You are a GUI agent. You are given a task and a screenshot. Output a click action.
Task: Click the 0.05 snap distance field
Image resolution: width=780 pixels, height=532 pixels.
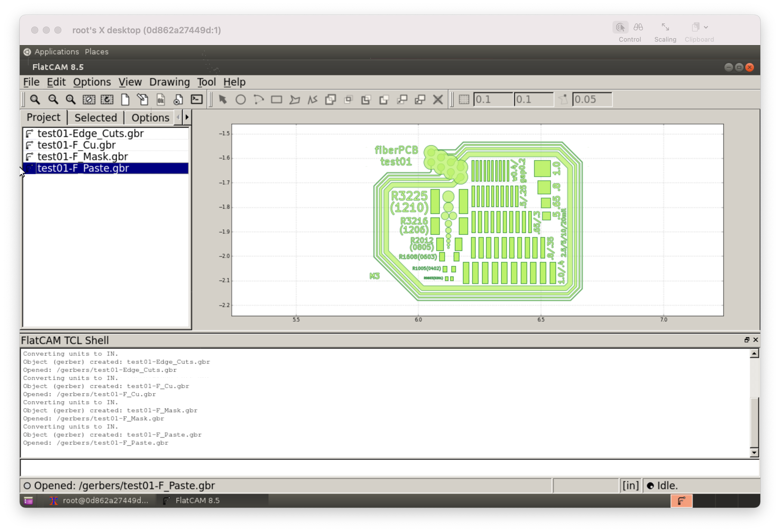click(592, 100)
